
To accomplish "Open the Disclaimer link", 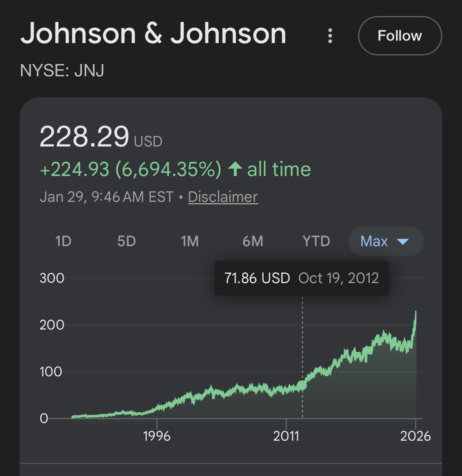I will click(223, 197).
